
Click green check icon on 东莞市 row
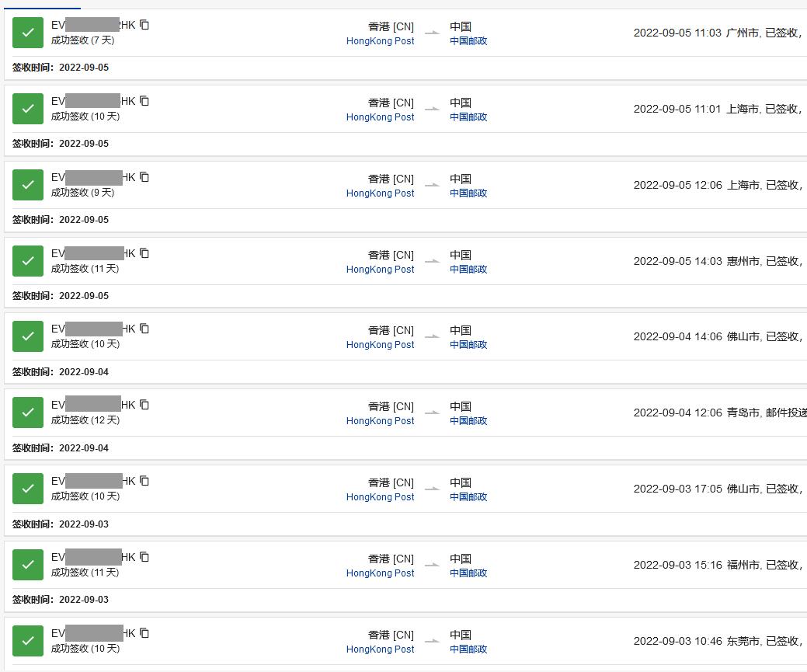(28, 641)
